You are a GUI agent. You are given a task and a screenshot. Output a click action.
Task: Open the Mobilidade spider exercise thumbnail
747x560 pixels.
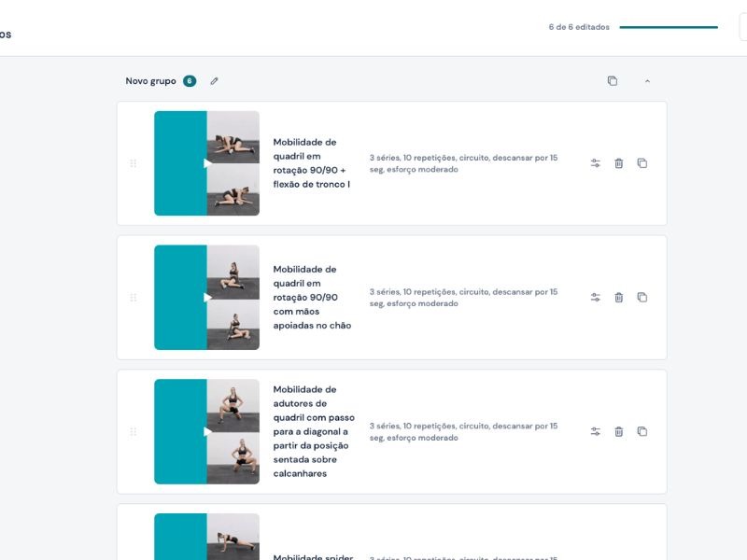pyautogui.click(x=207, y=538)
